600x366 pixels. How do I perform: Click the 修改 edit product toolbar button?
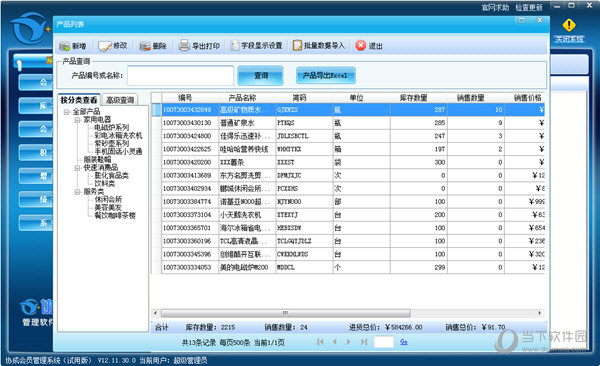(x=112, y=46)
